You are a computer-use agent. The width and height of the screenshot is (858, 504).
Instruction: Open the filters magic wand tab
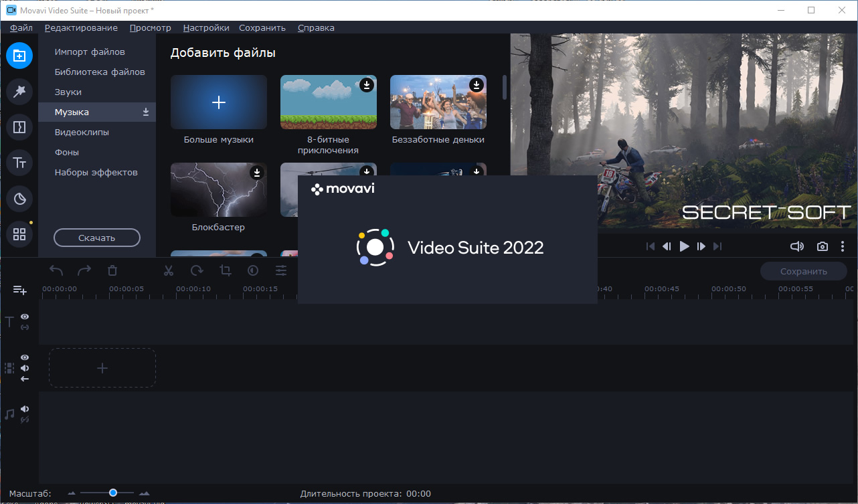[x=19, y=92]
